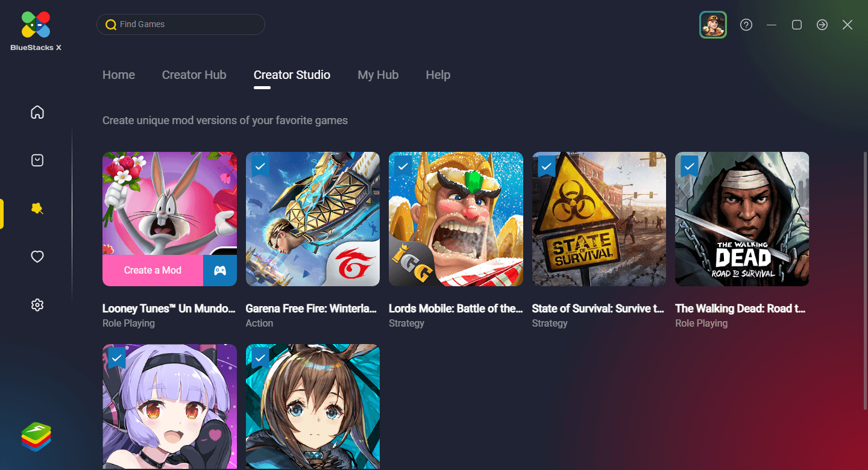Click Strategy label under State of Survival

tap(550, 324)
